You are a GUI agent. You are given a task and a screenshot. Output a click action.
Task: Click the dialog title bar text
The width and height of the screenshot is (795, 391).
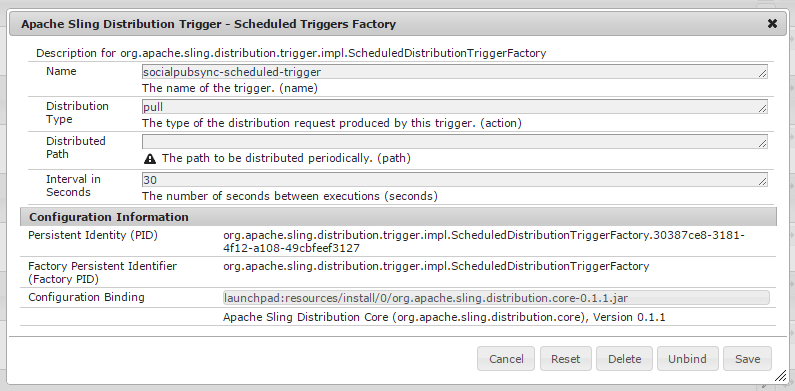pyautogui.click(x=208, y=24)
